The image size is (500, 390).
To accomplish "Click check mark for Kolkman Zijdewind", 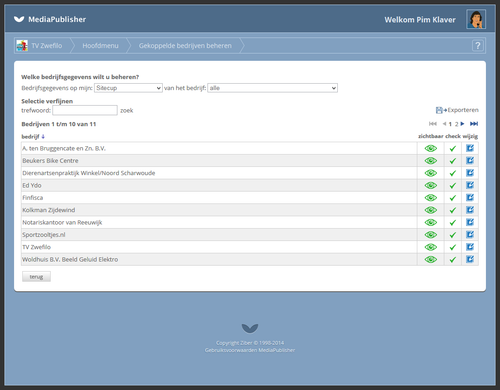I will (x=453, y=210).
